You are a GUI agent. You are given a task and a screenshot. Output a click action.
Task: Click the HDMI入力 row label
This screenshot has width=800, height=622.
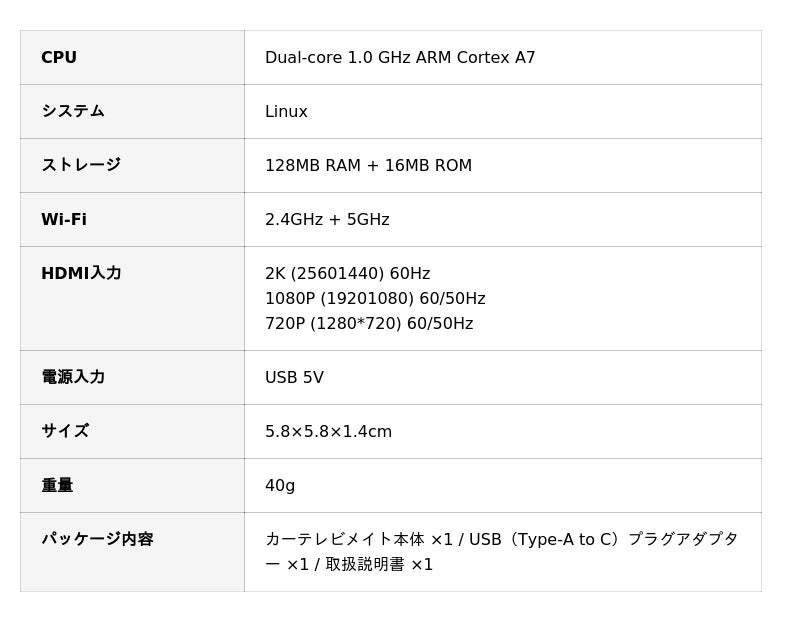tap(81, 273)
